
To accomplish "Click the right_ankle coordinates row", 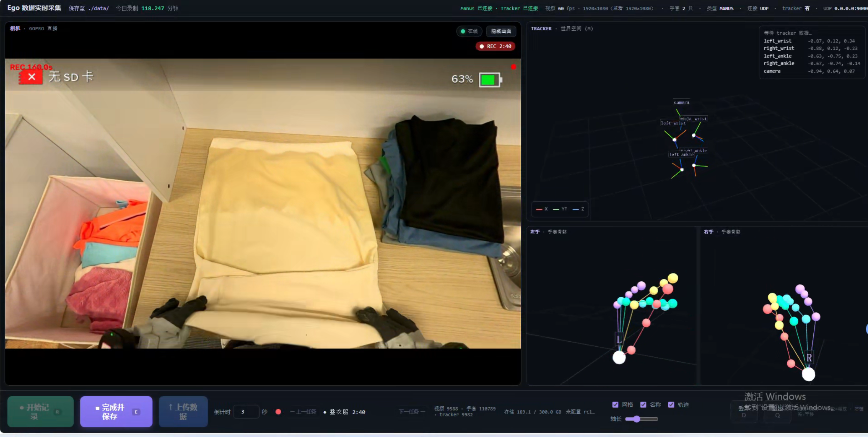I will [x=812, y=64].
